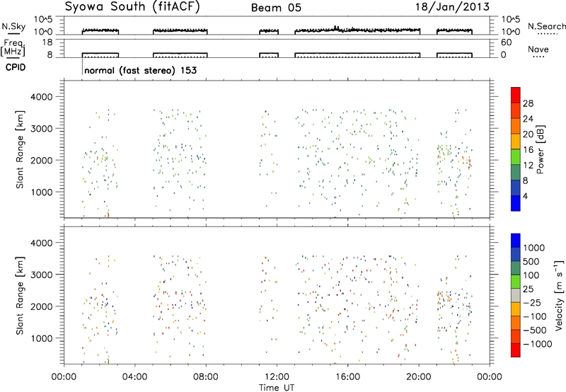Screen dimensions: 566x392
Task: Click left '10^5' noise axis label
Action: coord(43,19)
